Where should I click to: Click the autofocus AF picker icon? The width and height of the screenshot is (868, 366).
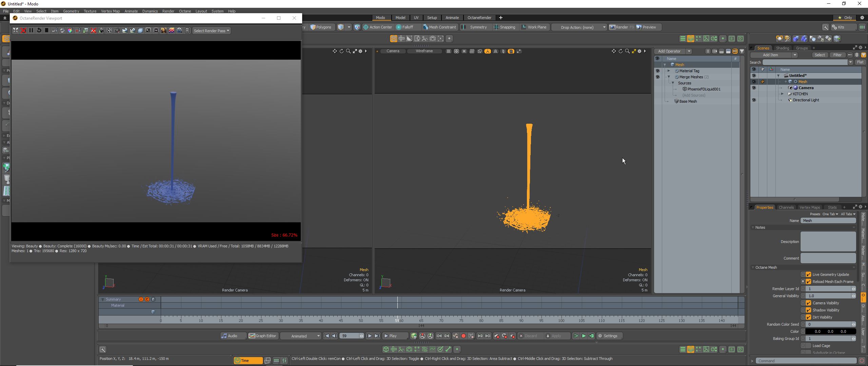pyautogui.click(x=54, y=30)
